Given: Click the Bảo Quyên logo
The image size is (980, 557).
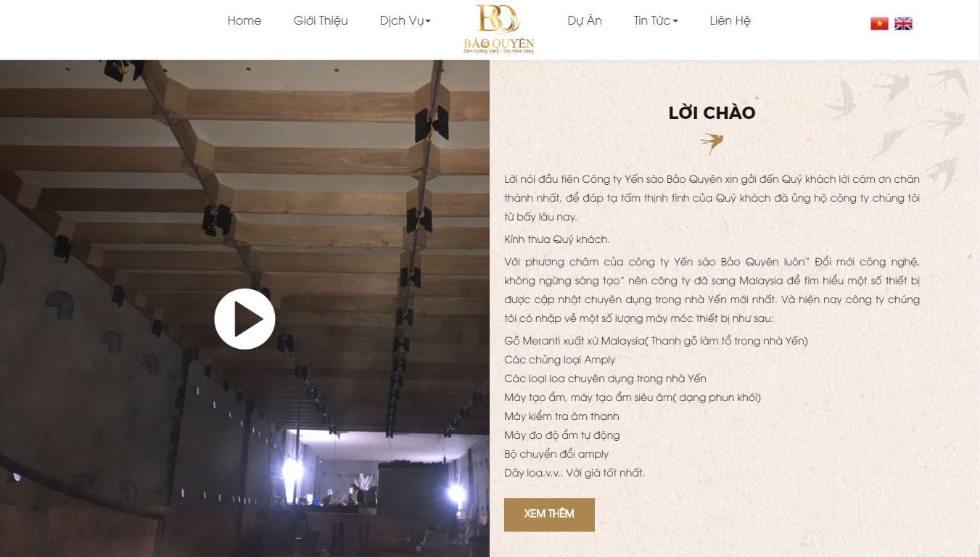Looking at the screenshot, I should [498, 29].
